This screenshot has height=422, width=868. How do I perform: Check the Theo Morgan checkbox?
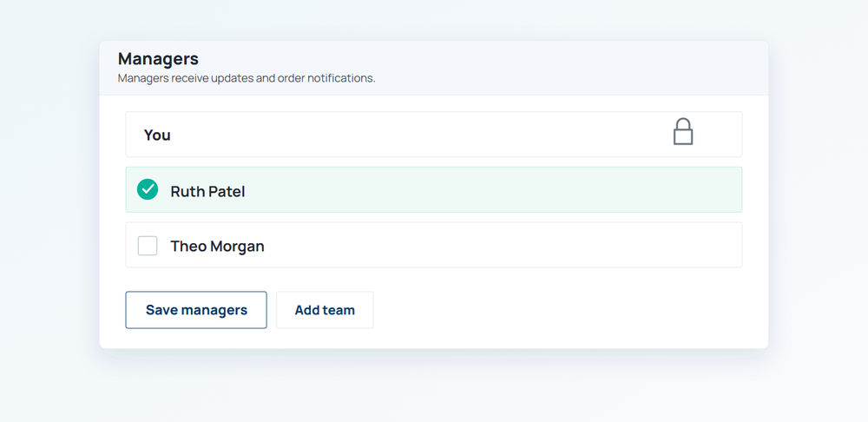pyautogui.click(x=148, y=246)
